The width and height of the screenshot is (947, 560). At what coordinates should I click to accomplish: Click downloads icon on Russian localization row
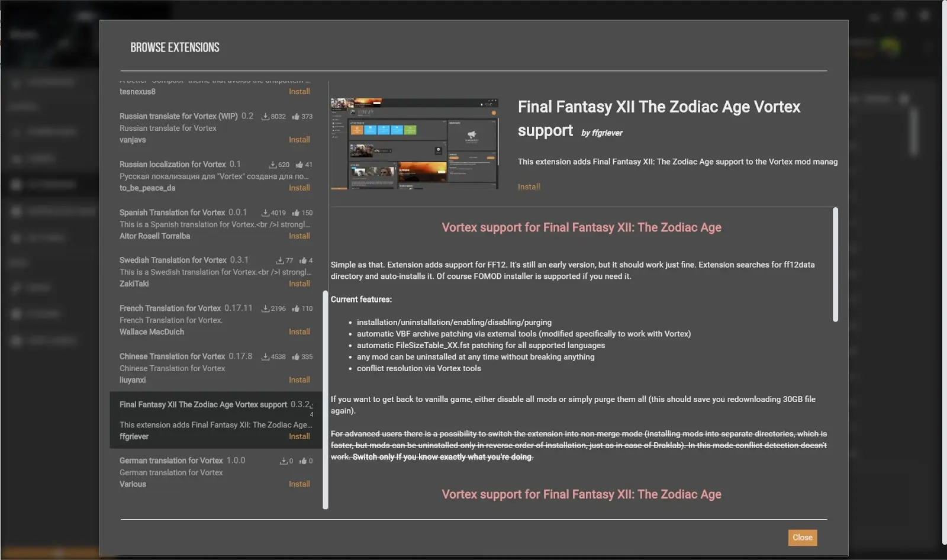click(x=273, y=165)
